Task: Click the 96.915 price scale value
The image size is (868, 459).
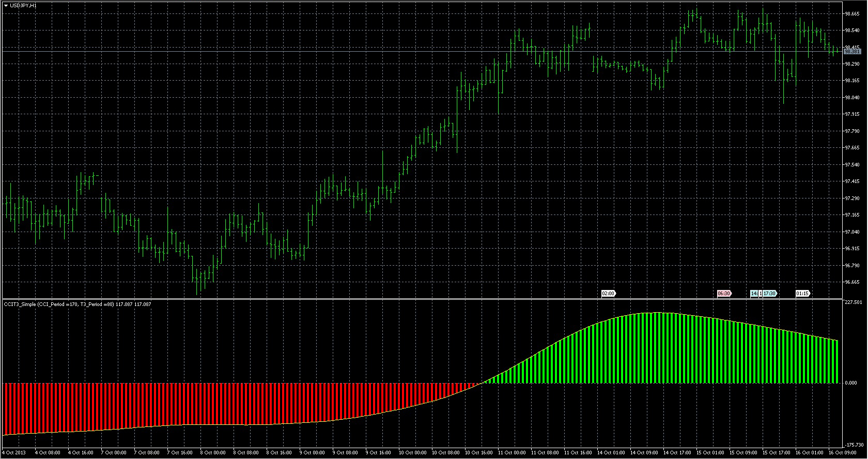Action: (x=851, y=249)
